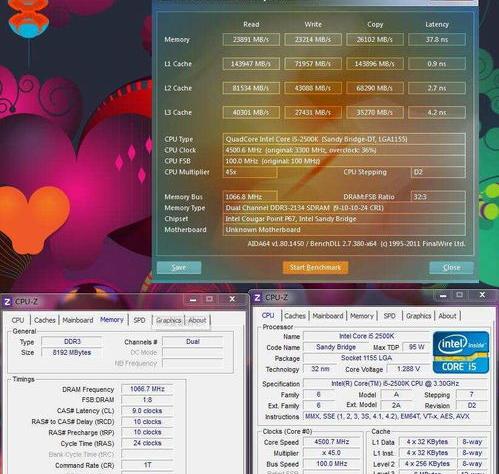This screenshot has height=474, width=499.
Task: Switch to Caches tab in left CPU-Z
Action: (x=45, y=320)
